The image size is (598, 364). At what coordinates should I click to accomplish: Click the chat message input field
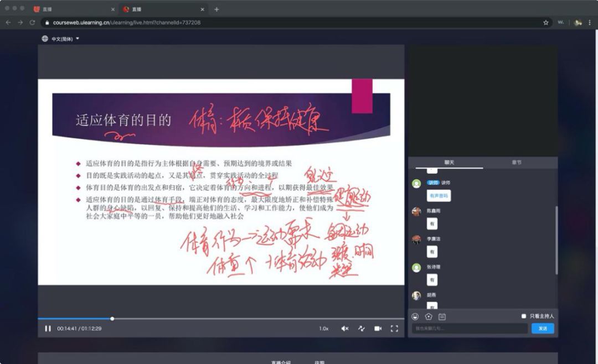[x=470, y=329]
